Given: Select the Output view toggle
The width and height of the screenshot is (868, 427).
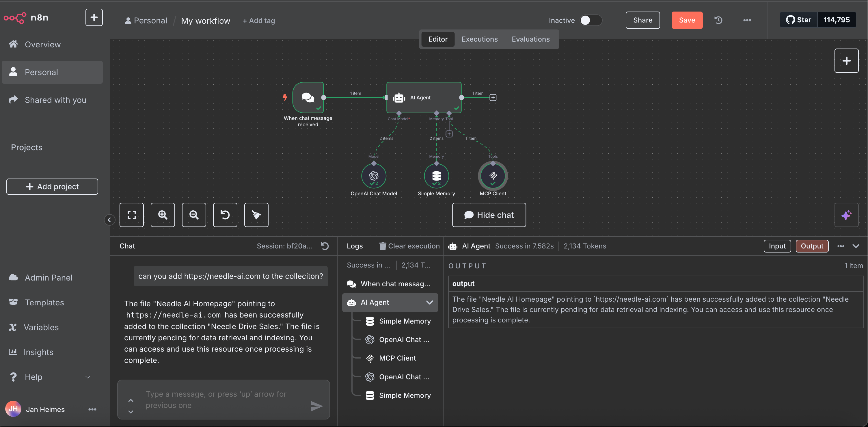Looking at the screenshot, I should pos(811,246).
